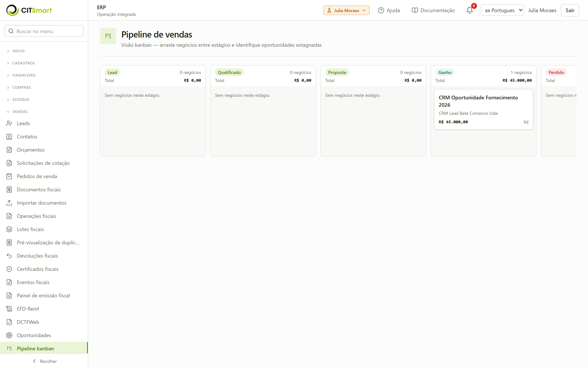588x368 pixels.
Task: Focus the Buscar no menu search field
Action: point(44,31)
